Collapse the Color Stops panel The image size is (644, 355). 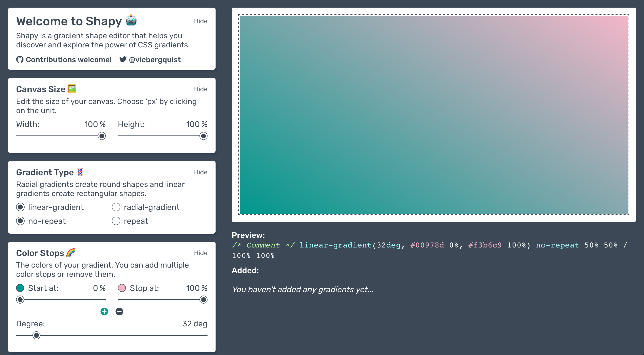coord(201,253)
